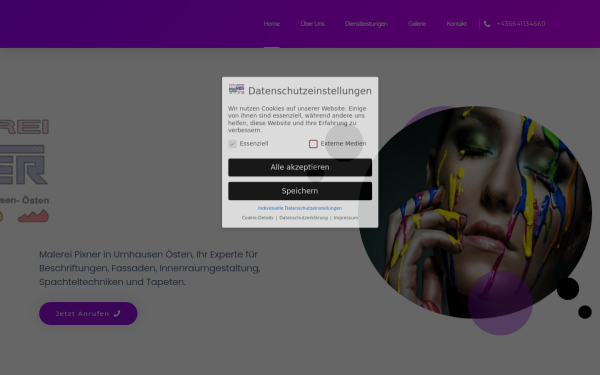The image size is (600, 375).
Task: Click the phone icon in header
Action: click(487, 24)
